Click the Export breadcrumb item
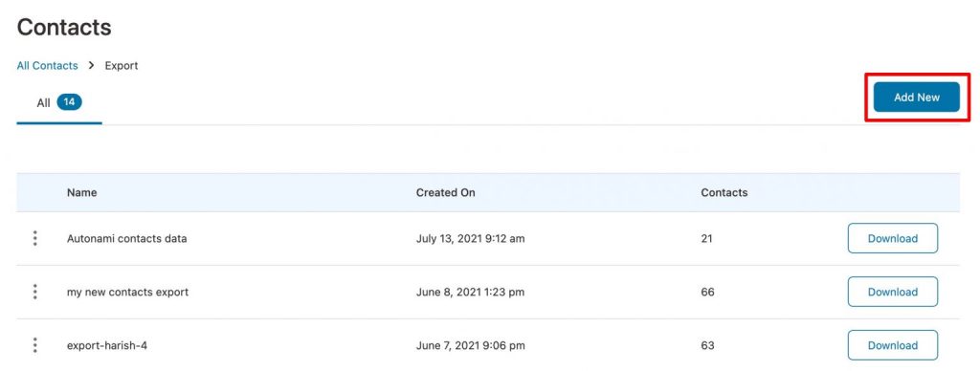 point(122,66)
